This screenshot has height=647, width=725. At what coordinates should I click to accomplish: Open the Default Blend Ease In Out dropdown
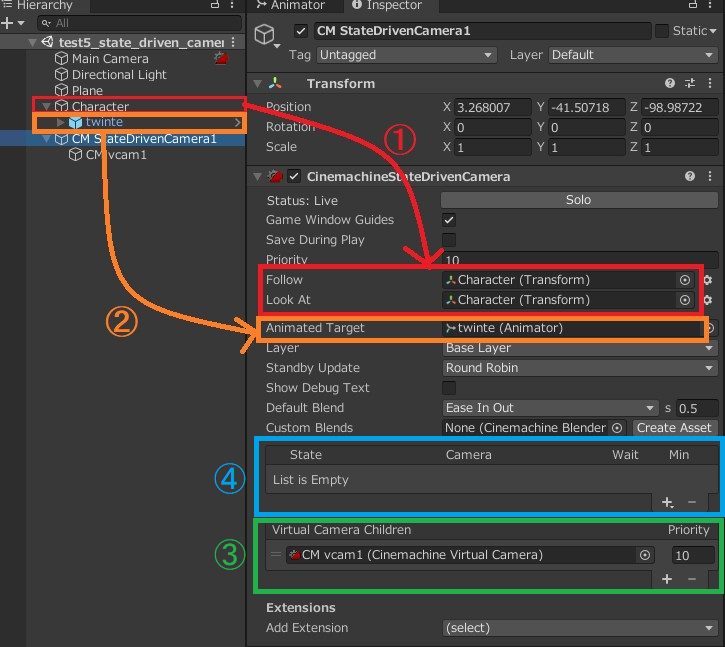550,408
